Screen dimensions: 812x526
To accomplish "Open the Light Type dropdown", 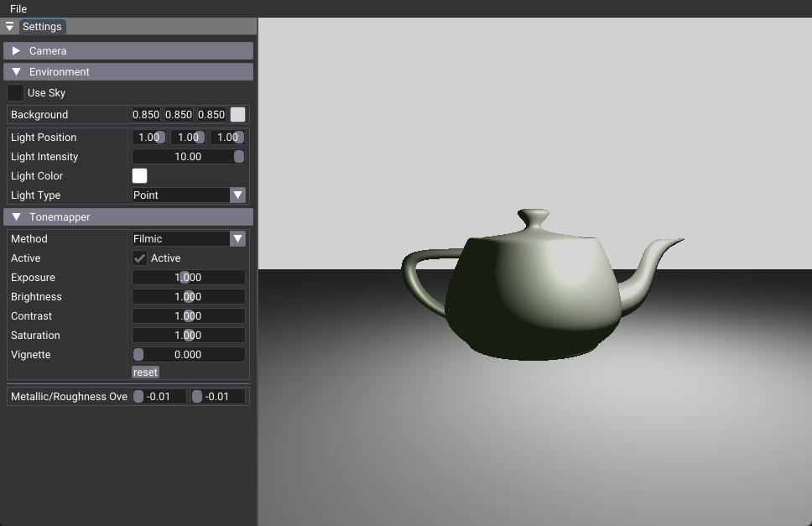I will coord(188,195).
